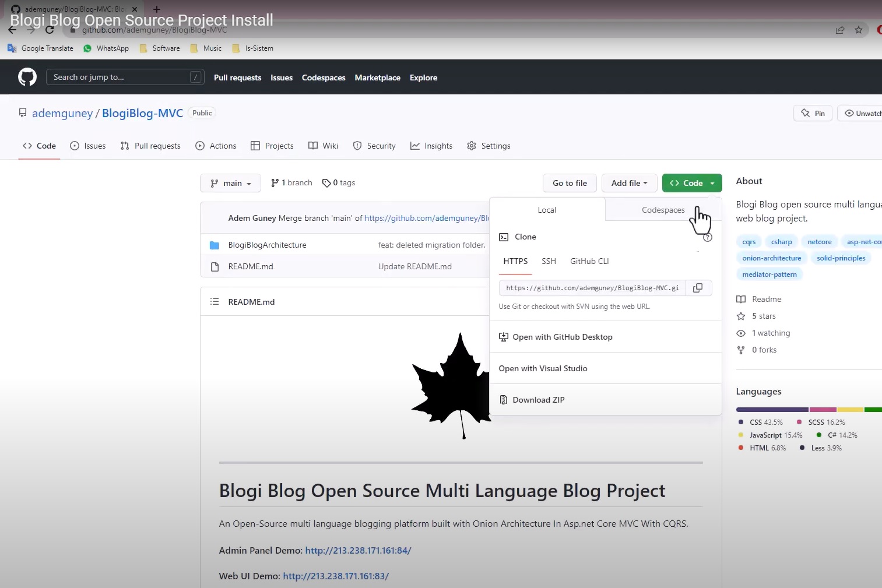Copy the HTTPS clone URL
The height and width of the screenshot is (588, 882).
pyautogui.click(x=697, y=287)
